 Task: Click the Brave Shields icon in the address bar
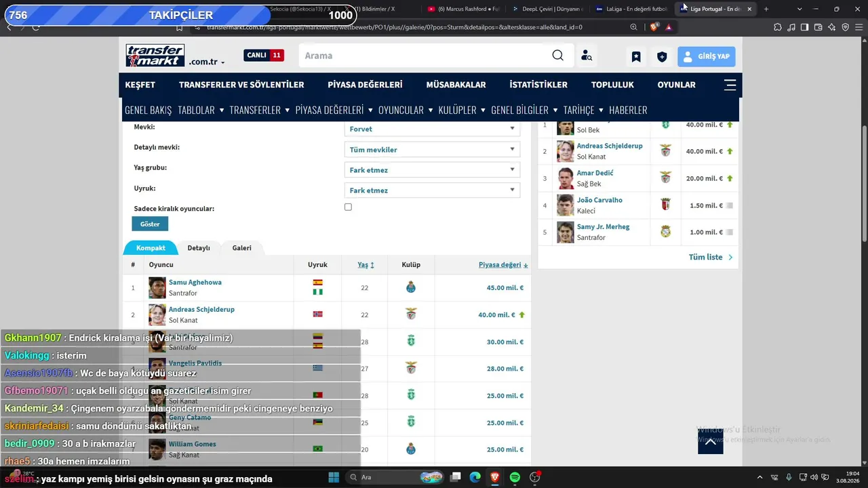tap(654, 27)
